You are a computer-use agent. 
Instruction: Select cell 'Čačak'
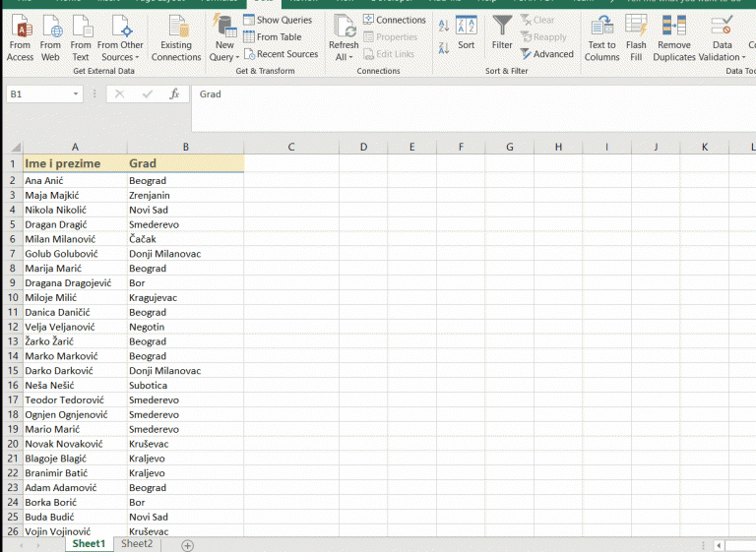click(186, 239)
